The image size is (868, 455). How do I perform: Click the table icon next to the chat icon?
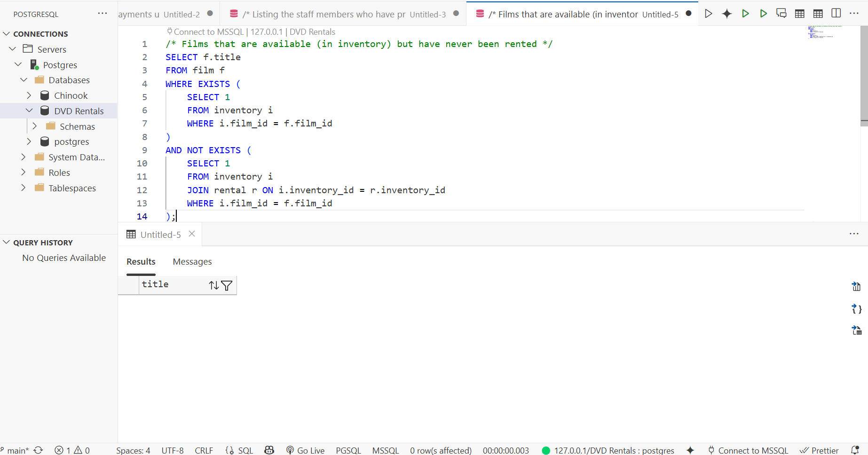[x=800, y=14]
